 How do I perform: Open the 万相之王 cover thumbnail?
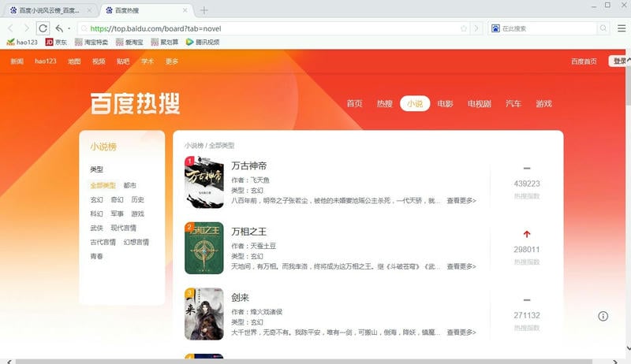(204, 248)
